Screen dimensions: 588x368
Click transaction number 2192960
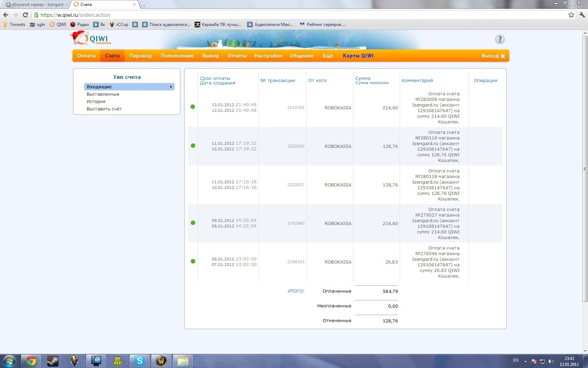click(296, 223)
